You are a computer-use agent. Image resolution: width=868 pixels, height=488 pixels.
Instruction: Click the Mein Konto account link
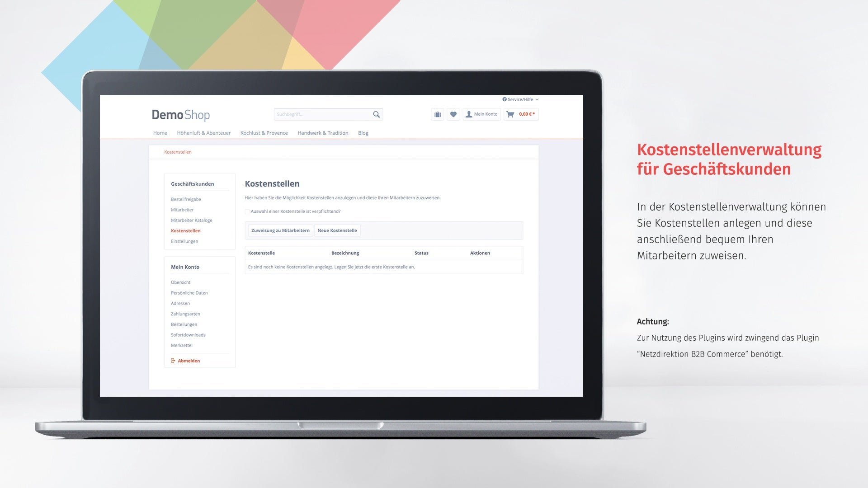pyautogui.click(x=482, y=114)
